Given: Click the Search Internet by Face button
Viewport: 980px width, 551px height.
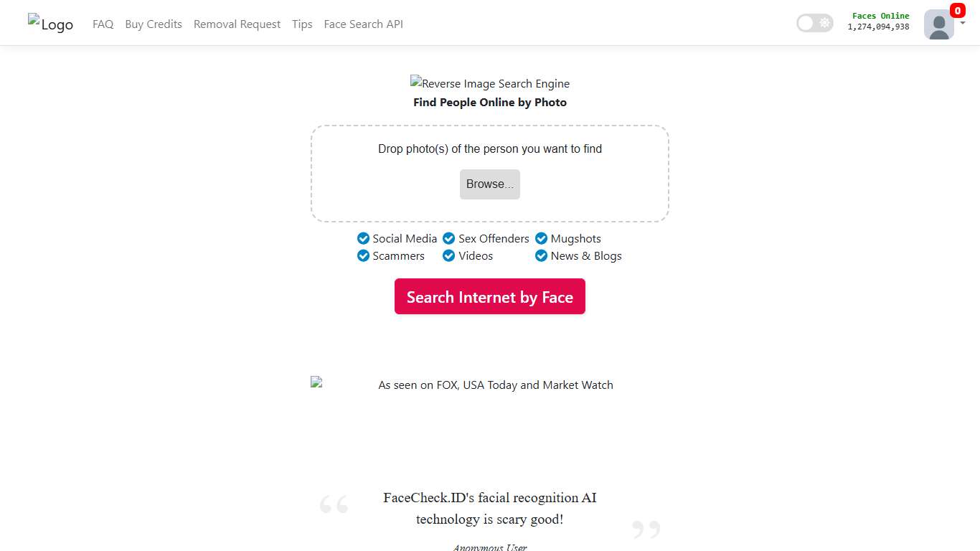Looking at the screenshot, I should click(490, 296).
